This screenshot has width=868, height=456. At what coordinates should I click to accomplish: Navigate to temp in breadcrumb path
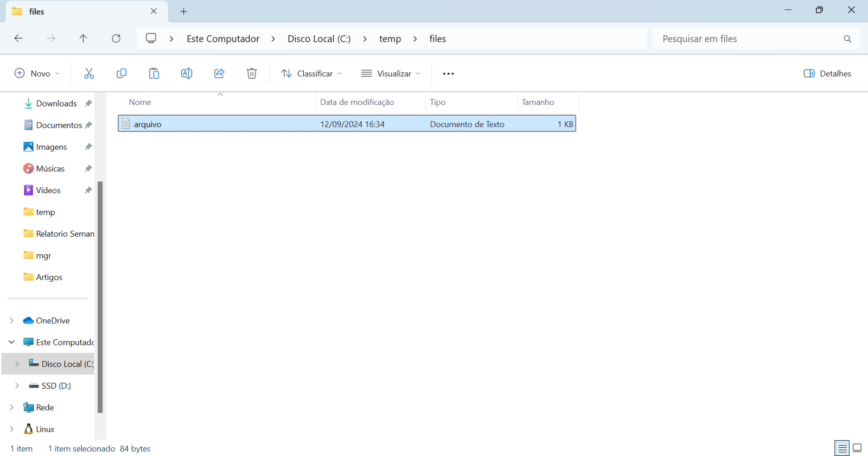[x=390, y=39]
